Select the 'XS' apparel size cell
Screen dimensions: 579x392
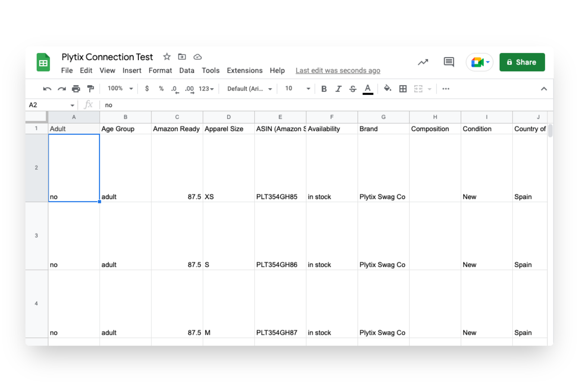tap(229, 168)
